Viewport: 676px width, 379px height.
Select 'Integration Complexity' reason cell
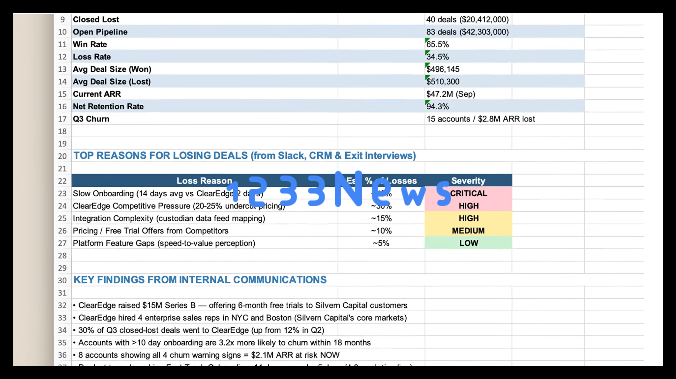click(205, 218)
